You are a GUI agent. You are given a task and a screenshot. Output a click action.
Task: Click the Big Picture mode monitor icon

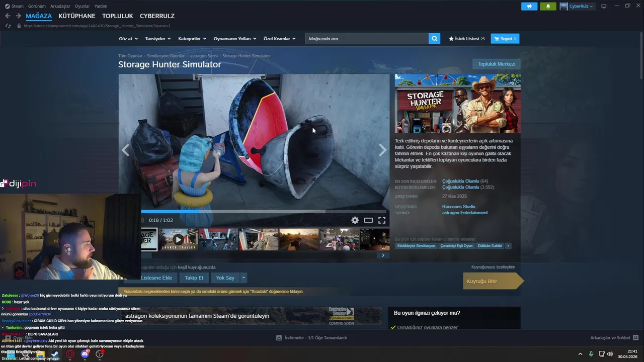click(x=604, y=6)
